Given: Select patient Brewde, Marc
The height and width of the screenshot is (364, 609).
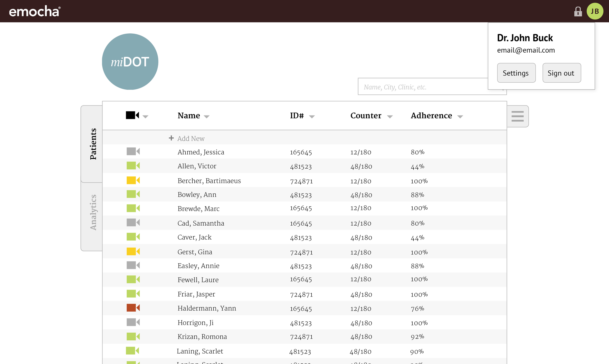Looking at the screenshot, I should tap(198, 209).
